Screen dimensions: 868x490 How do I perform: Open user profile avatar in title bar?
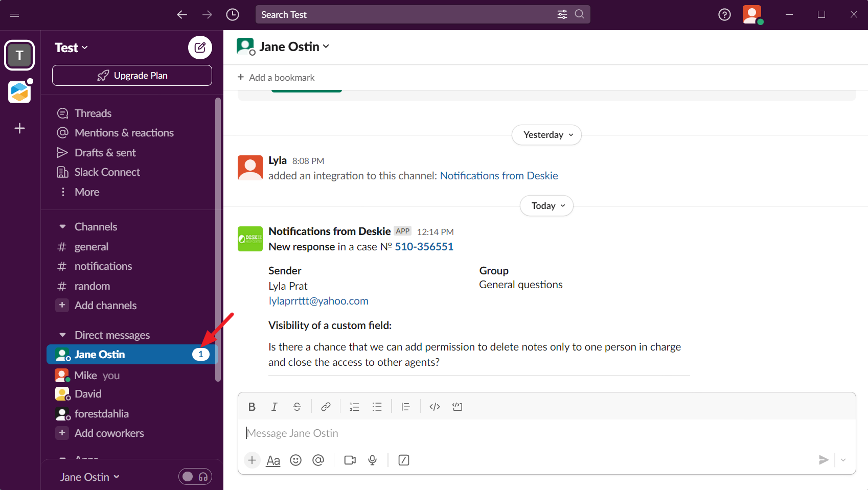pyautogui.click(x=752, y=14)
